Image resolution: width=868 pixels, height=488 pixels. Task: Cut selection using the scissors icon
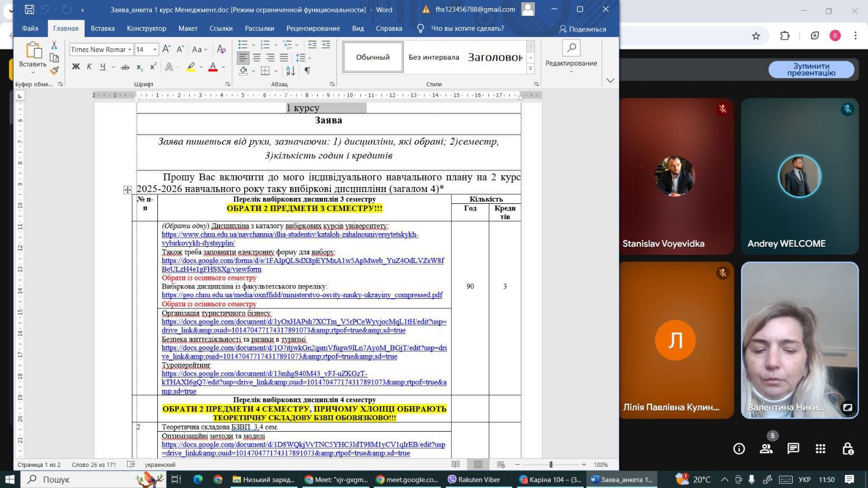point(54,46)
